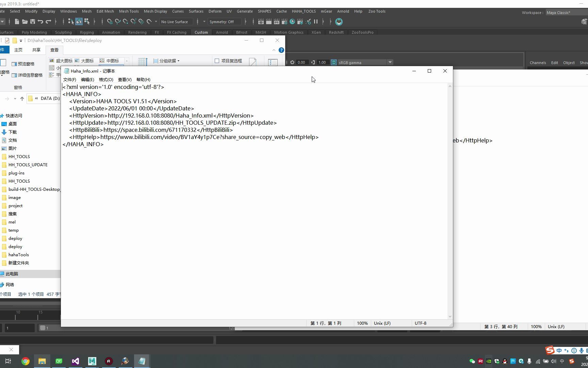Open the 分组依据 group-by dropdown
Image resolution: width=588 pixels, height=368 pixels.
tap(166, 61)
